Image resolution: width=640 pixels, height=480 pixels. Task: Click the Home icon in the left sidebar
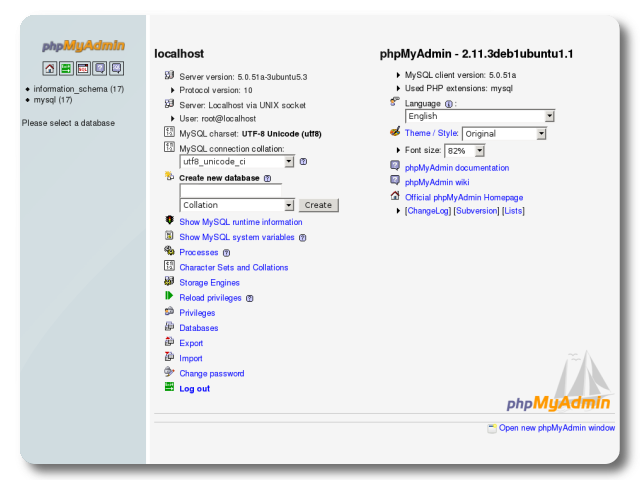(49, 68)
